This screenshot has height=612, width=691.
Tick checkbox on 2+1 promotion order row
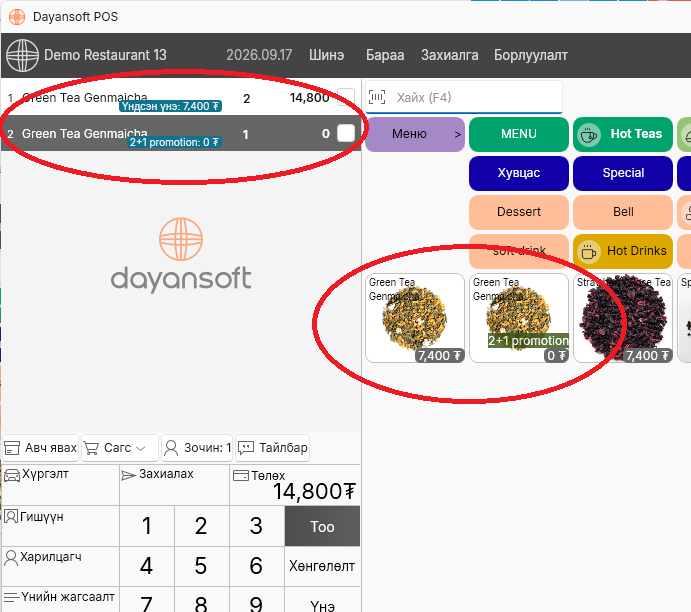[x=346, y=133]
